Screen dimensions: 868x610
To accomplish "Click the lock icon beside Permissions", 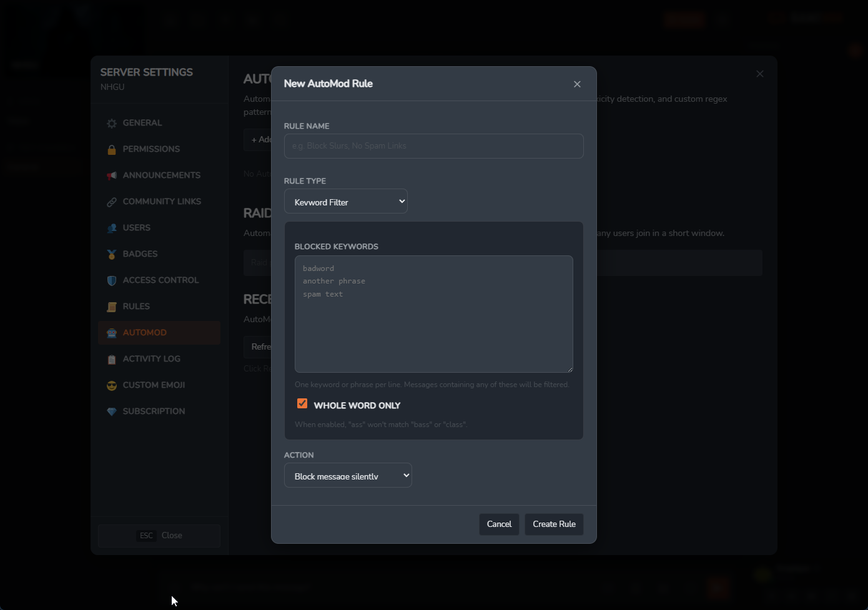I will coord(112,150).
